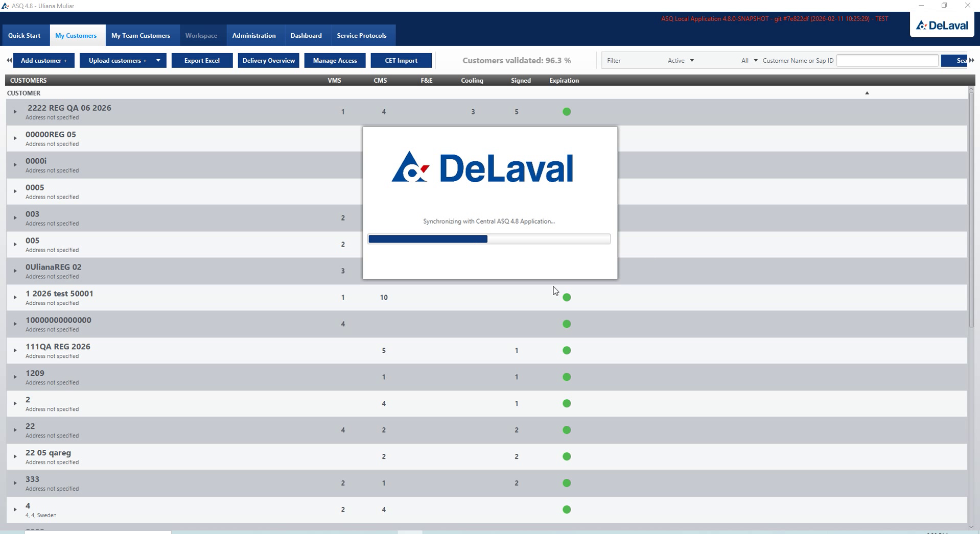Screen dimensions: 980x534
Task: Expand customer 0UlianaREG 02 row
Action: tap(15, 271)
